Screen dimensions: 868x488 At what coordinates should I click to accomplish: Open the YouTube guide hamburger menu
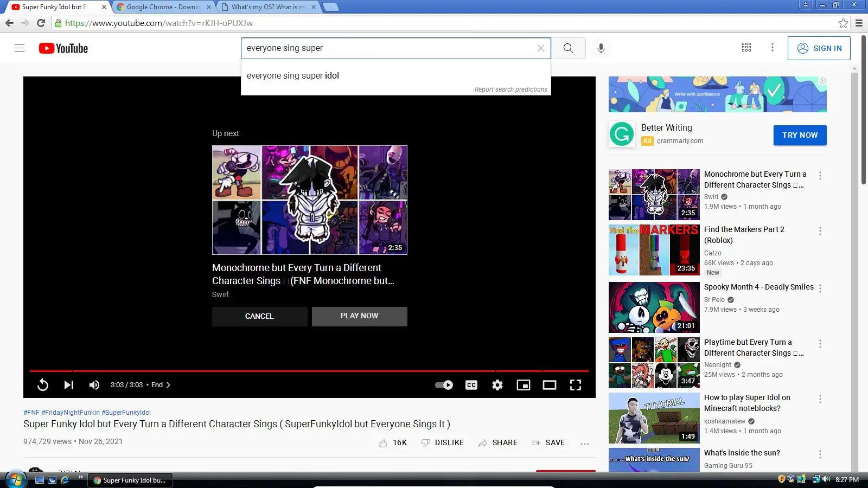[x=20, y=48]
